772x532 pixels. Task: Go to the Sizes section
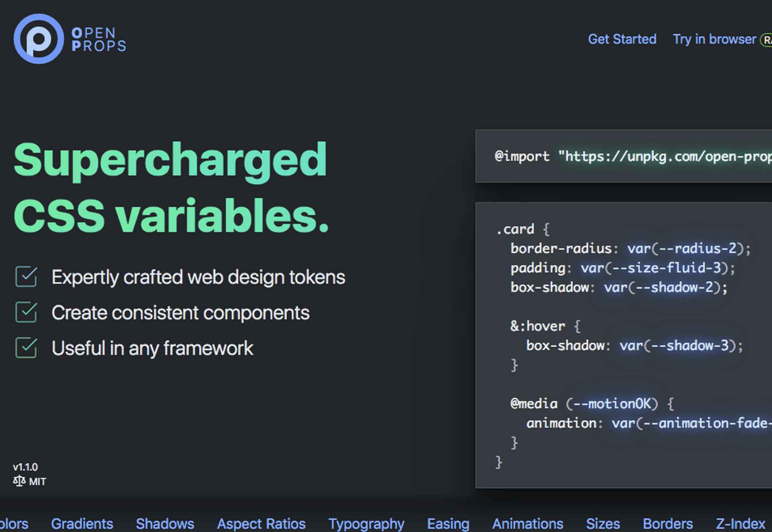[x=603, y=524]
